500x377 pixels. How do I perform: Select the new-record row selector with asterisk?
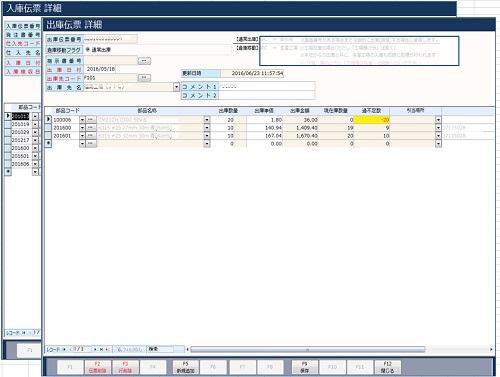[48, 143]
